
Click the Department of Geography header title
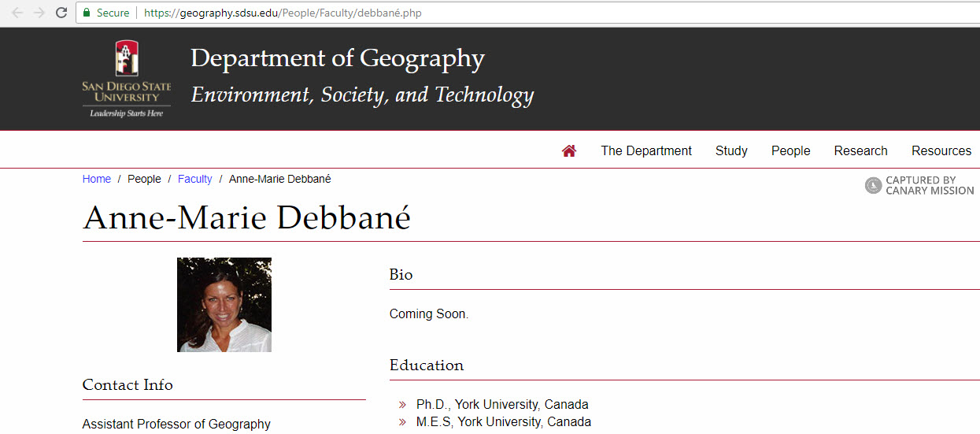coord(337,58)
